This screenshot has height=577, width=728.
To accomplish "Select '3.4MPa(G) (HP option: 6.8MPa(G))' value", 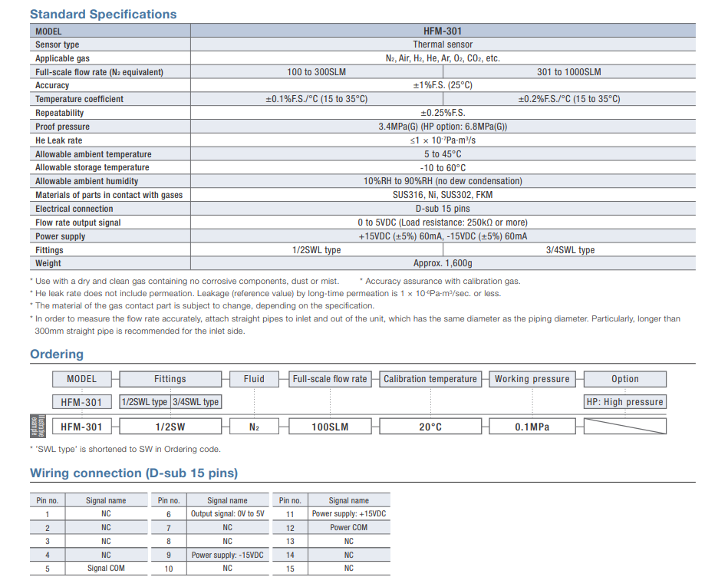I will pos(443,127).
